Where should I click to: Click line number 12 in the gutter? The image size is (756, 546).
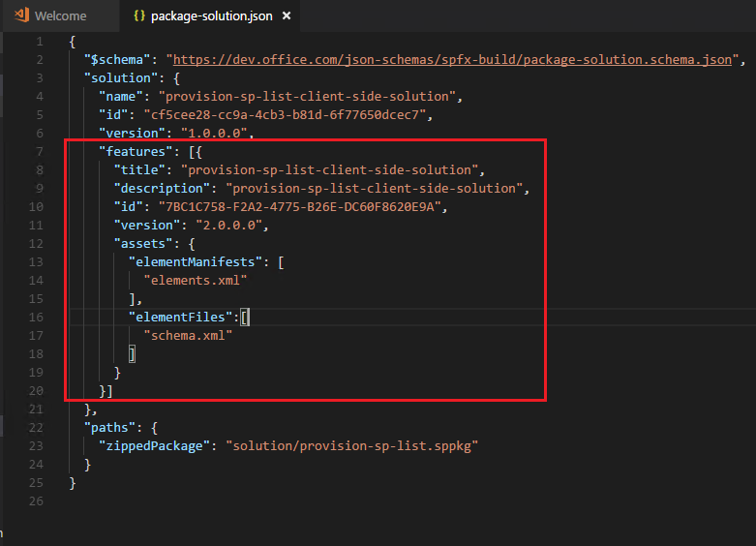tap(36, 244)
